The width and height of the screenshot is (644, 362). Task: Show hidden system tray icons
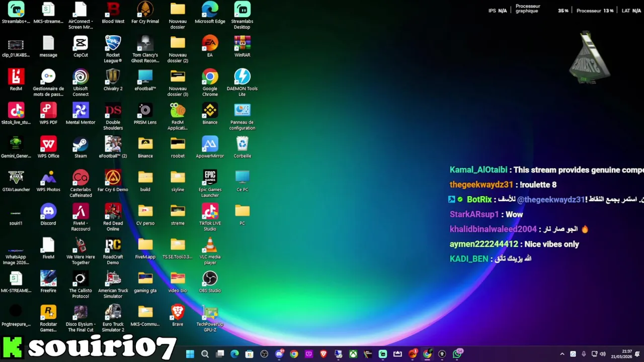pyautogui.click(x=562, y=354)
